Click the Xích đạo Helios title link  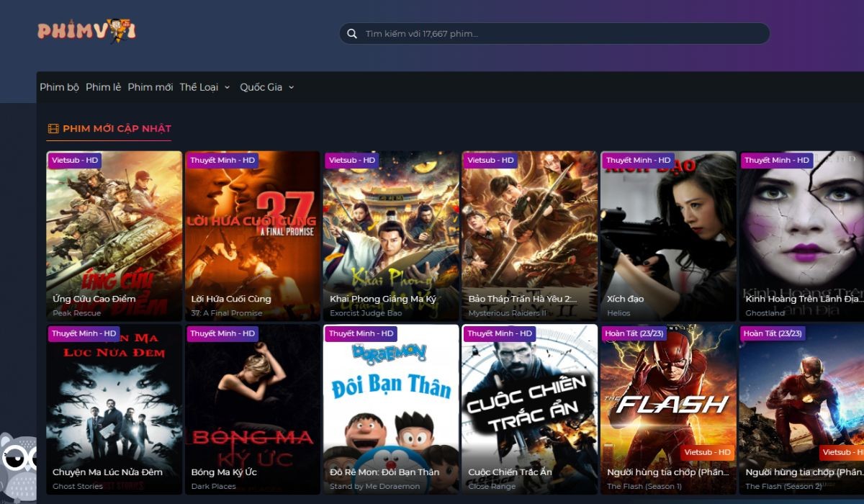coord(625,299)
